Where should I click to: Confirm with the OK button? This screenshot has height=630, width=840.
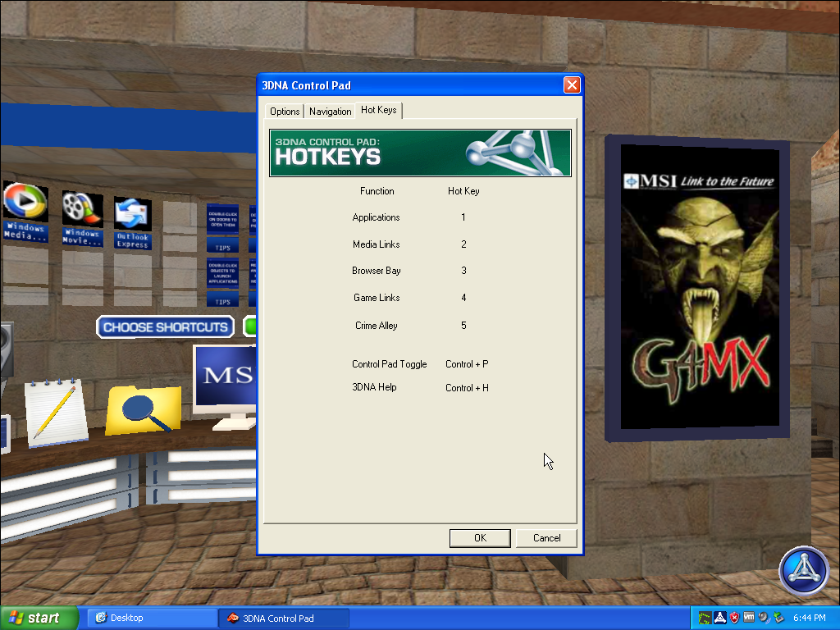(480, 538)
